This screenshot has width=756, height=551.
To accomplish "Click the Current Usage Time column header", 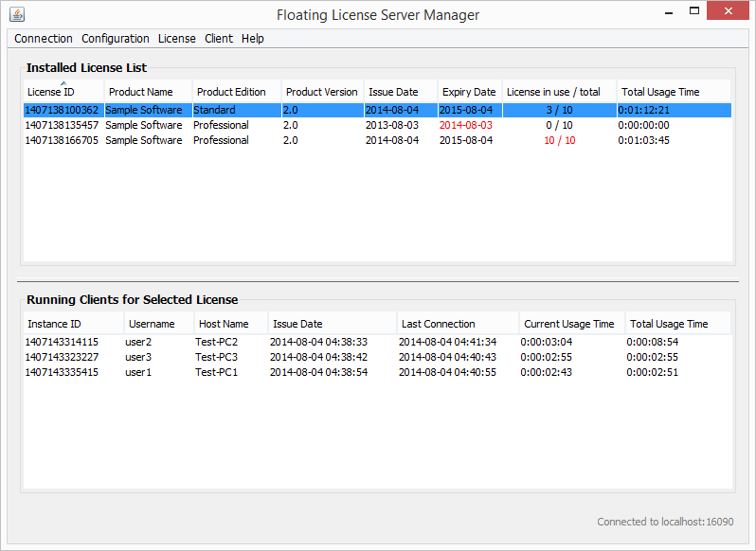I will coord(569,324).
